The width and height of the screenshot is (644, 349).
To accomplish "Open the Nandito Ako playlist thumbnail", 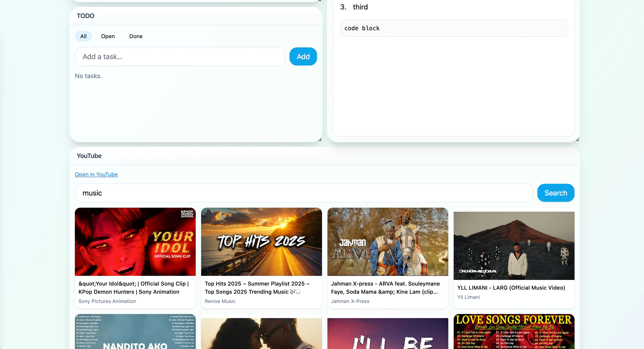I will pos(135,331).
